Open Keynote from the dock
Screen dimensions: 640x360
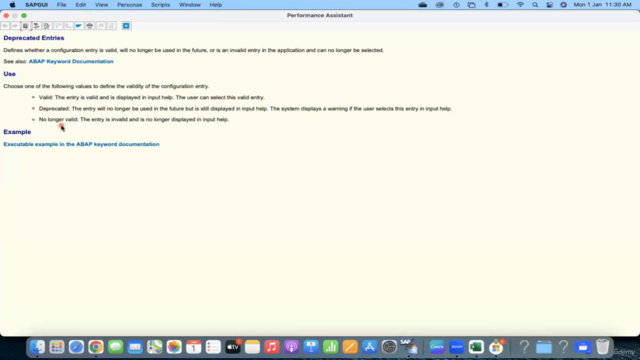[x=311, y=347]
